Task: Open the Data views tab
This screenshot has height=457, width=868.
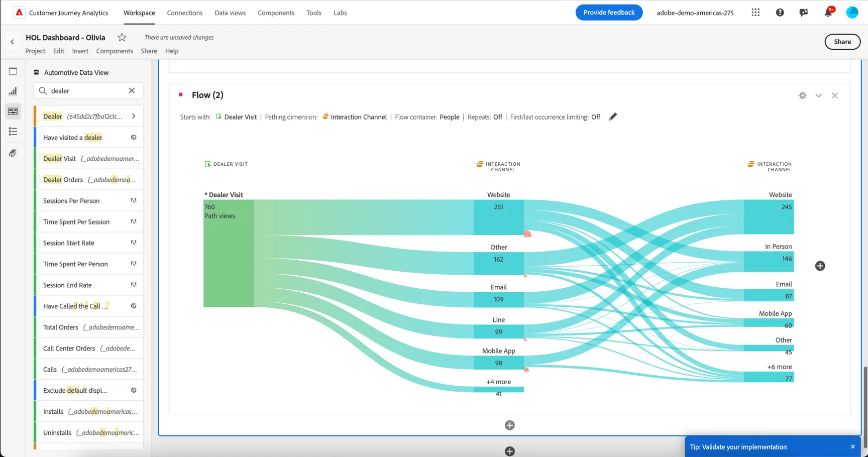Action: [x=230, y=13]
